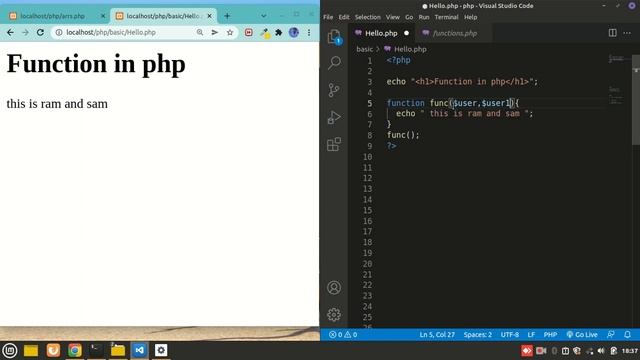Click line number 8 in the gutter

point(369,135)
